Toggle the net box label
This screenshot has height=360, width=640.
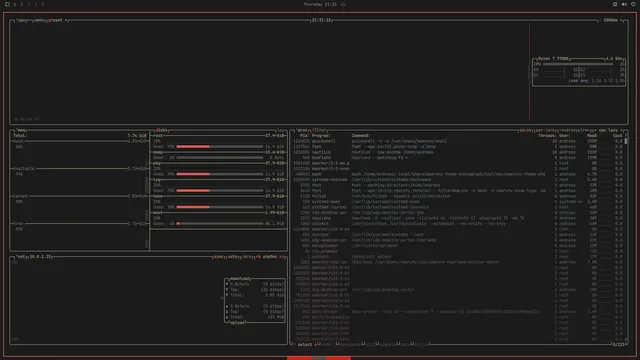(20, 257)
